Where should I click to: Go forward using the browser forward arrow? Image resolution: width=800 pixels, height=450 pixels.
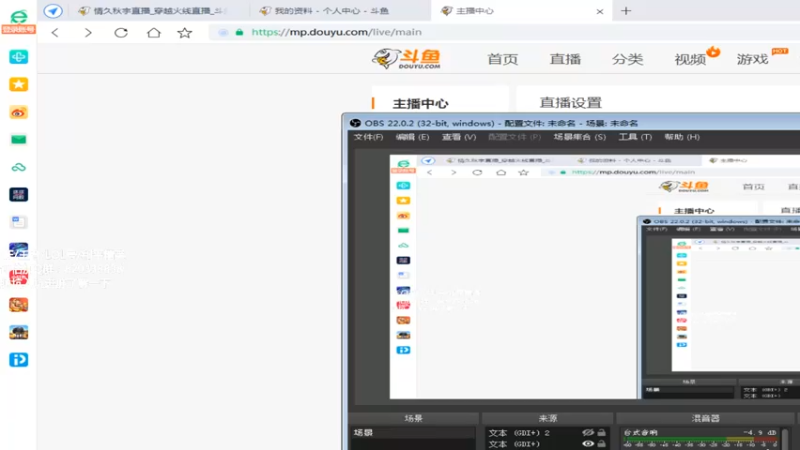pyautogui.click(x=88, y=33)
